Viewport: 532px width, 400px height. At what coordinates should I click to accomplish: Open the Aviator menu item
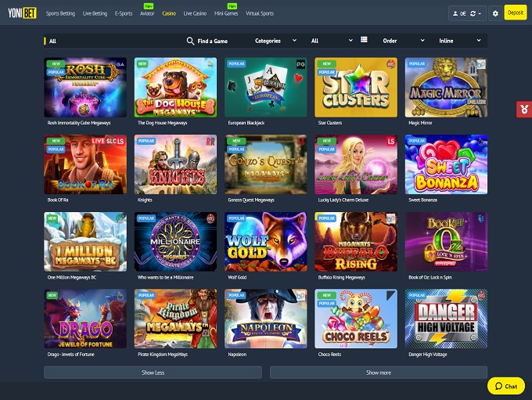[147, 13]
